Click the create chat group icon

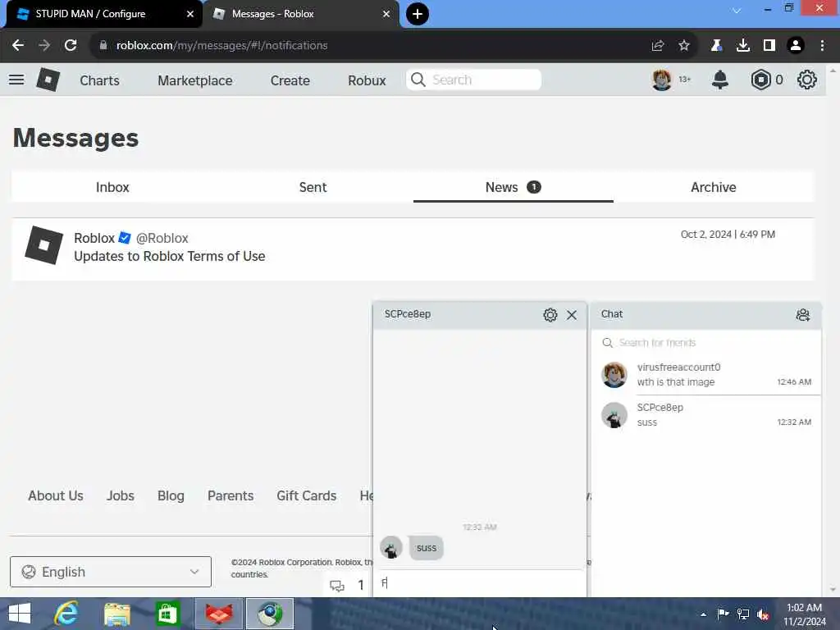click(802, 314)
